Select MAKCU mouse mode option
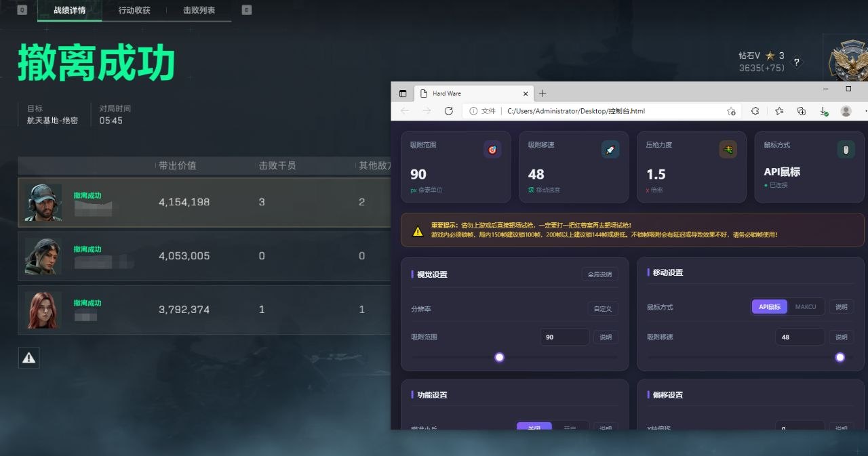Viewport: 868px width, 456px height. 806,307
